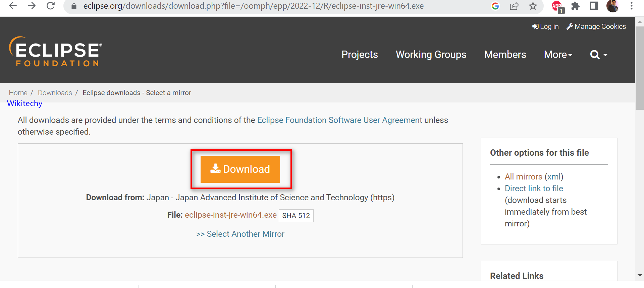Click the browser back arrow

click(13, 6)
